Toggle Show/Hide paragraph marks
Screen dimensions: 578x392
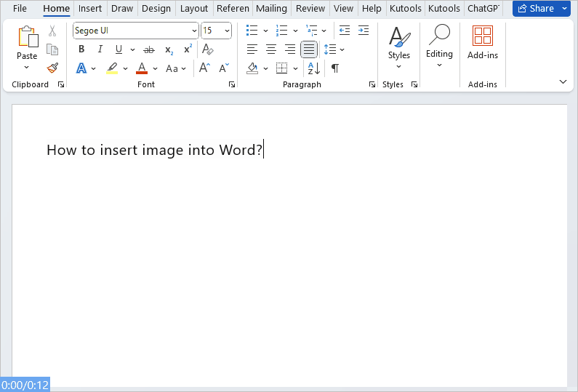click(334, 68)
